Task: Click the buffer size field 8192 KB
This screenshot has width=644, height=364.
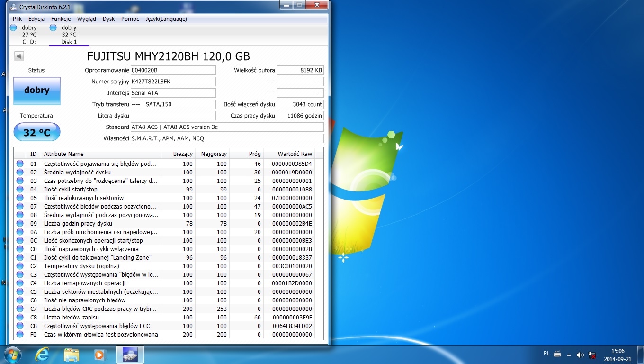Action: (x=300, y=70)
